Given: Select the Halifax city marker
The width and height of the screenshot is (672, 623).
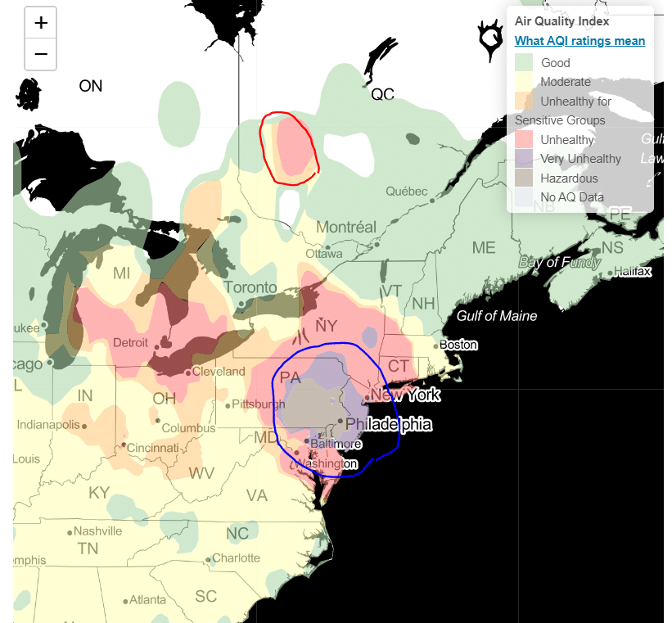Looking at the screenshot, I should click(x=611, y=272).
